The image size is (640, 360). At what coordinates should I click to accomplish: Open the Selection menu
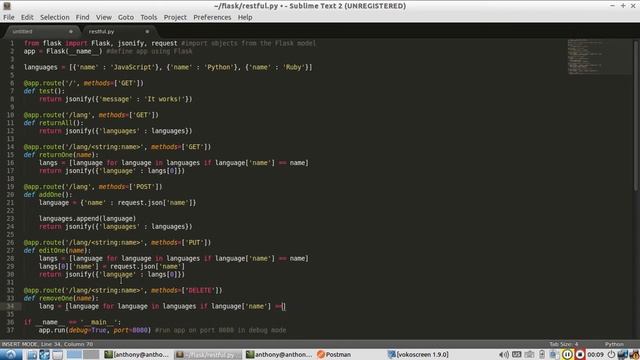pos(55,17)
